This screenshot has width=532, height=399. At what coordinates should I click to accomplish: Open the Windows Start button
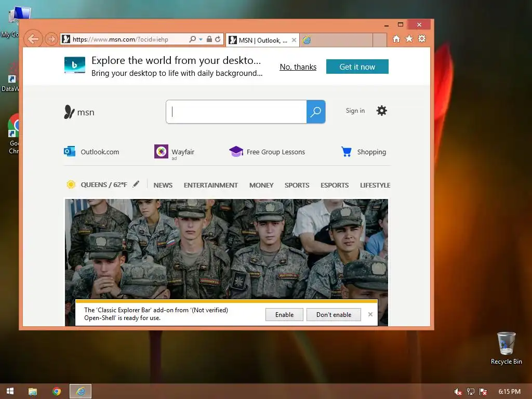(10, 391)
